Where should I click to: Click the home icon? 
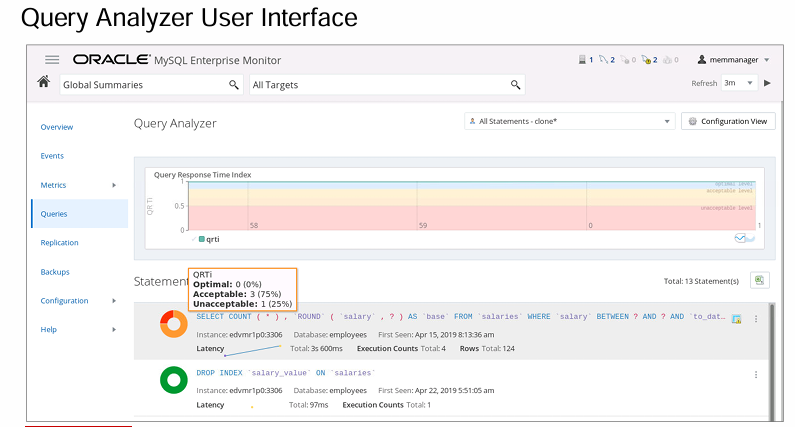point(44,84)
